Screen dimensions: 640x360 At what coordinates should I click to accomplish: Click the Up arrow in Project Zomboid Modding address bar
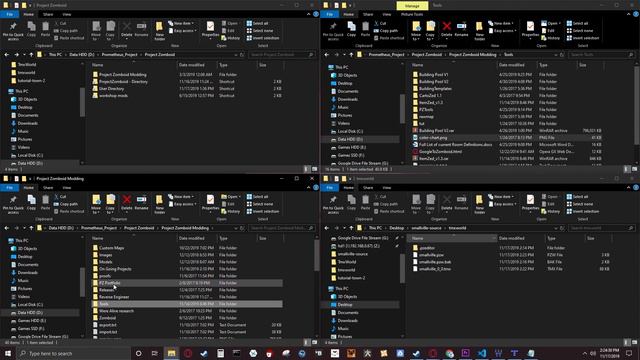[31, 228]
